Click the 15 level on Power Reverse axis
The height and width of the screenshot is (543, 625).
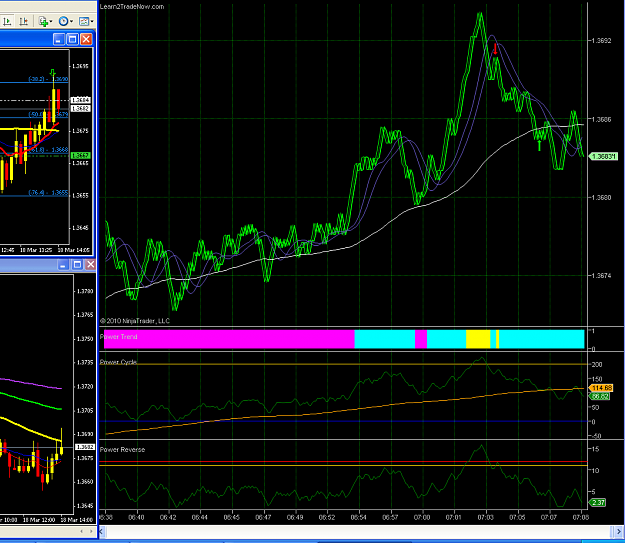pos(595,449)
